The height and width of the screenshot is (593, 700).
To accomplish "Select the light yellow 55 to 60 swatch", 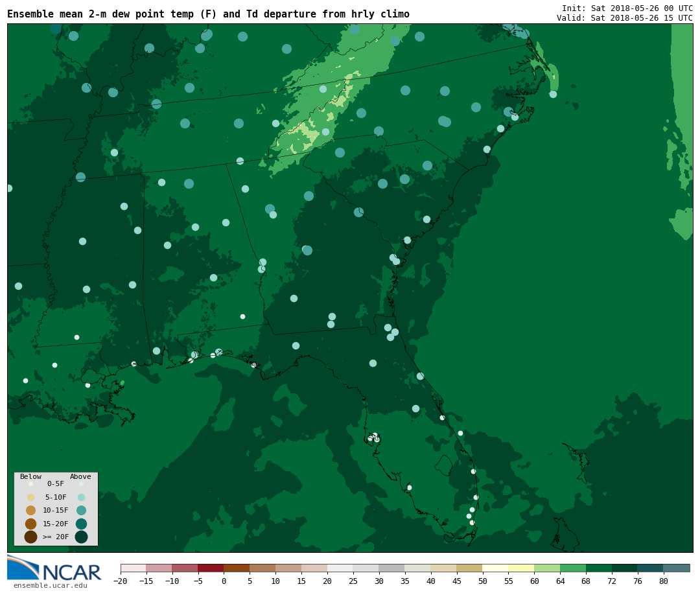I will pyautogui.click(x=521, y=568).
